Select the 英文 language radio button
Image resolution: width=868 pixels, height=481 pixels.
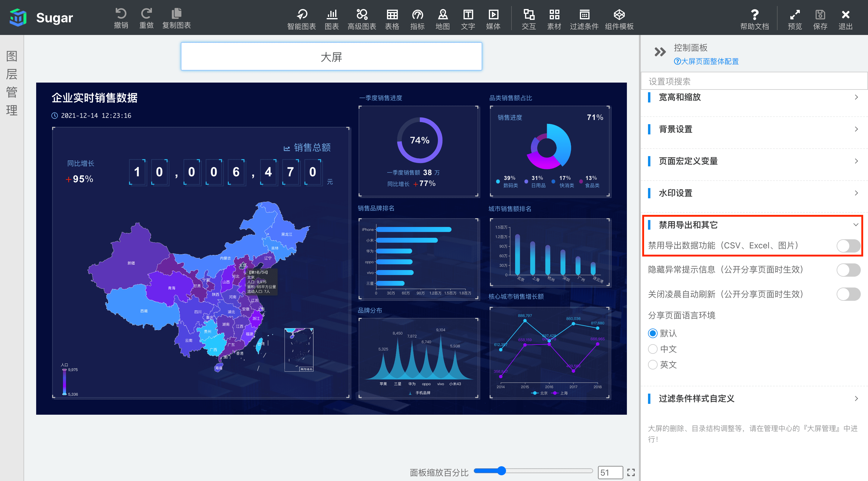pyautogui.click(x=653, y=364)
